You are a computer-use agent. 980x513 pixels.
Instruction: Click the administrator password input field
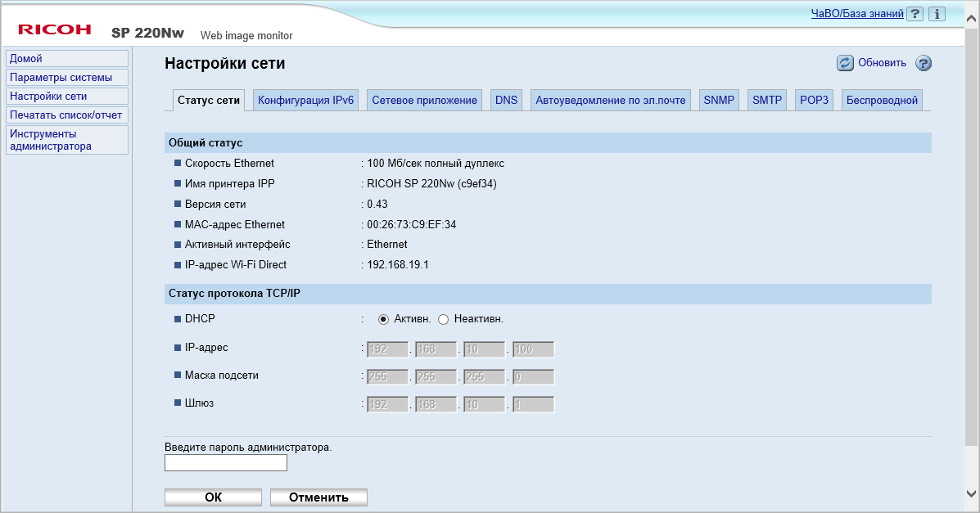coord(226,463)
